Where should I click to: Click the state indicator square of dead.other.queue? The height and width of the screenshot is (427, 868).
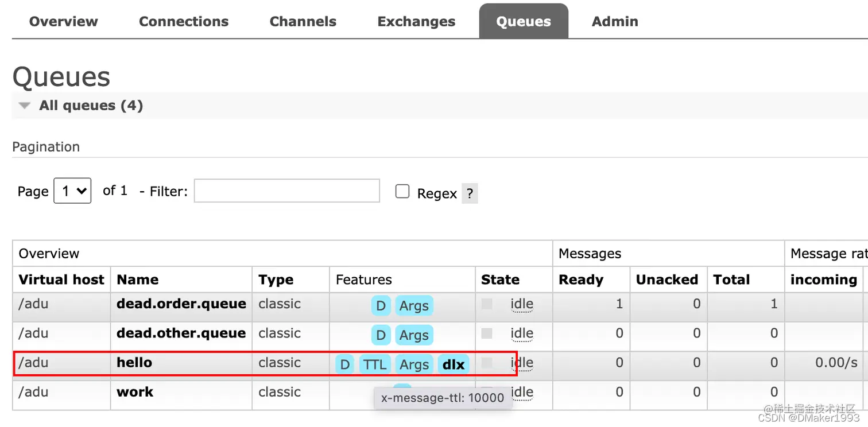pos(487,333)
